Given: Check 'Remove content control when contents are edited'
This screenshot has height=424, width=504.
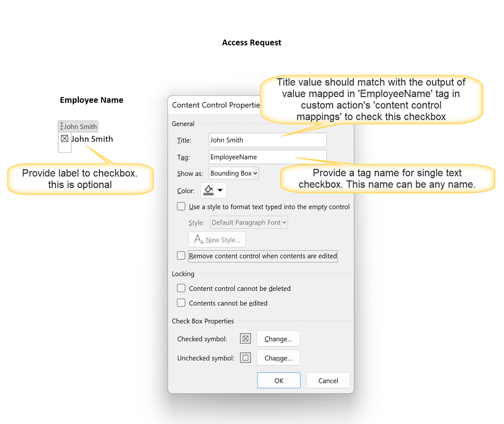Looking at the screenshot, I should pyautogui.click(x=181, y=255).
